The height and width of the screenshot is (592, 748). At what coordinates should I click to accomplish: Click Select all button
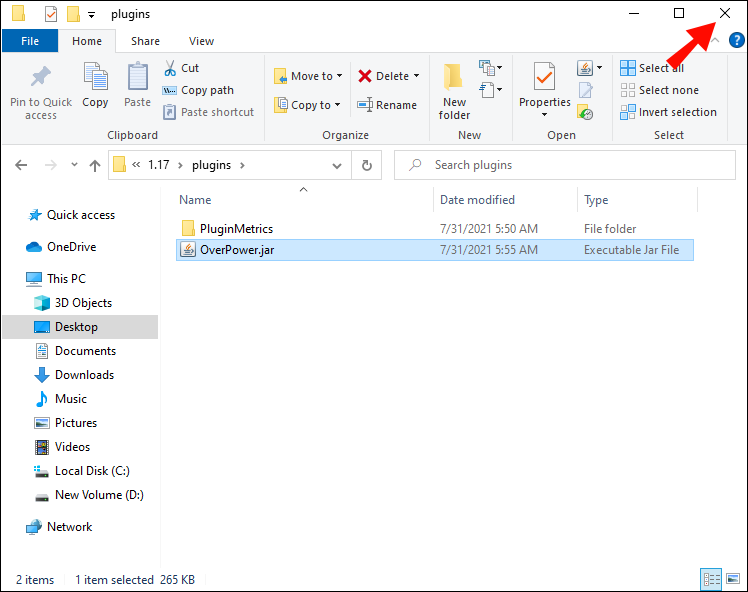[x=652, y=68]
